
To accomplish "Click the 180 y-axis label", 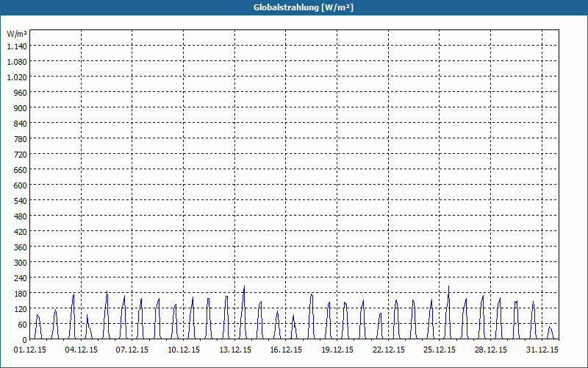I will [21, 294].
